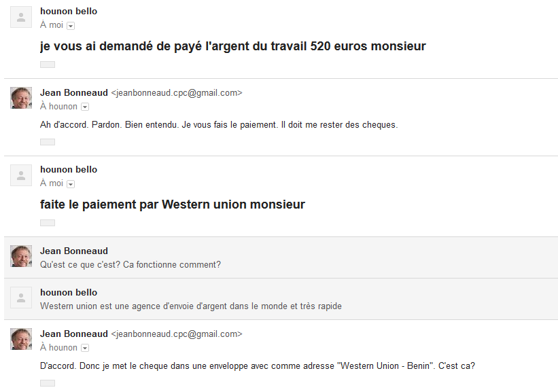Open "À moi" details arrow in Western union payment message
Screen dimensions: 558x392
pyautogui.click(x=71, y=184)
